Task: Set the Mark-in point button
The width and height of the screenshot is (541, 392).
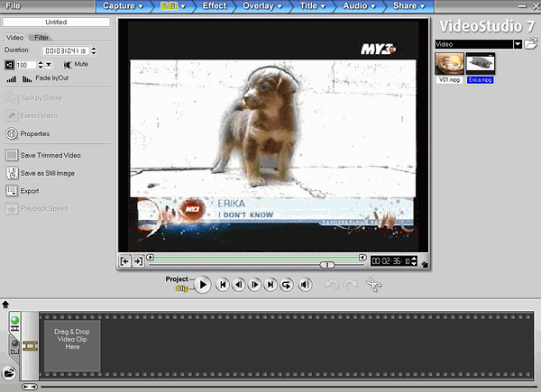Action: [x=125, y=261]
